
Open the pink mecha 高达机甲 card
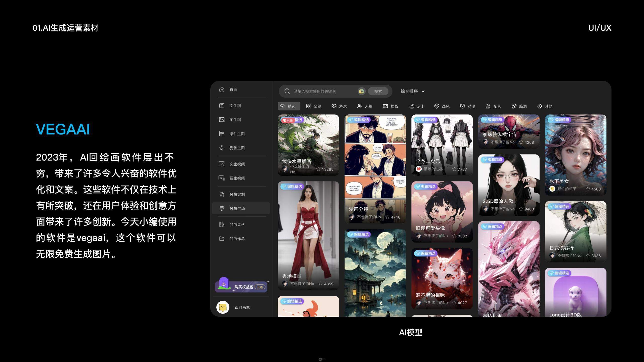point(509,269)
